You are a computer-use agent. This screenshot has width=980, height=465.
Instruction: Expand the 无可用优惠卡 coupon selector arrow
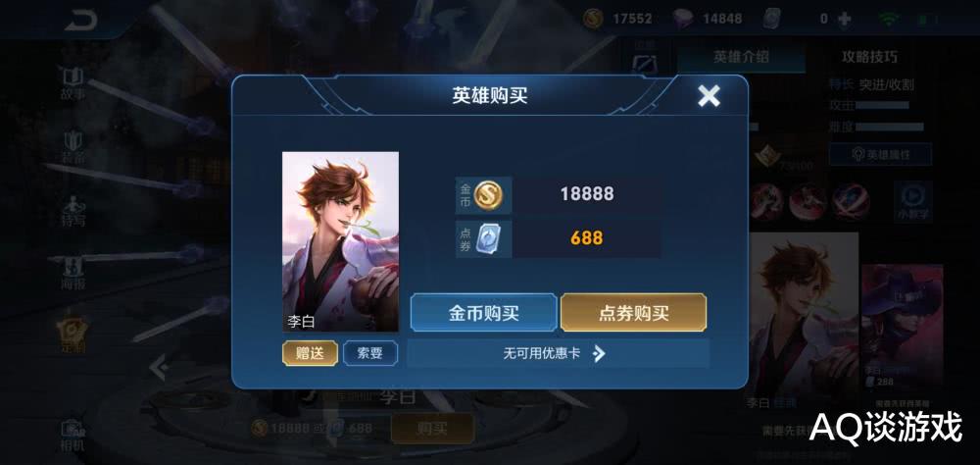pos(599,353)
